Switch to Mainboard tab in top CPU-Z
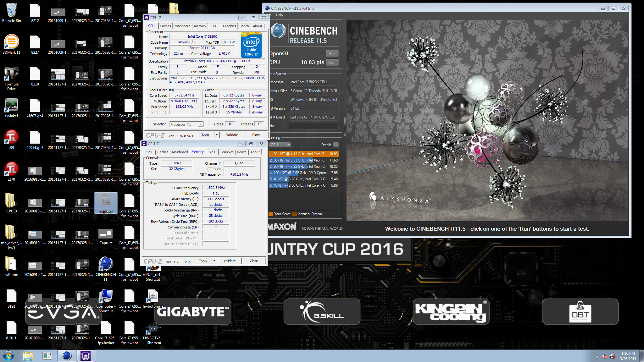Viewport: 644px width, 362px height. click(x=182, y=26)
